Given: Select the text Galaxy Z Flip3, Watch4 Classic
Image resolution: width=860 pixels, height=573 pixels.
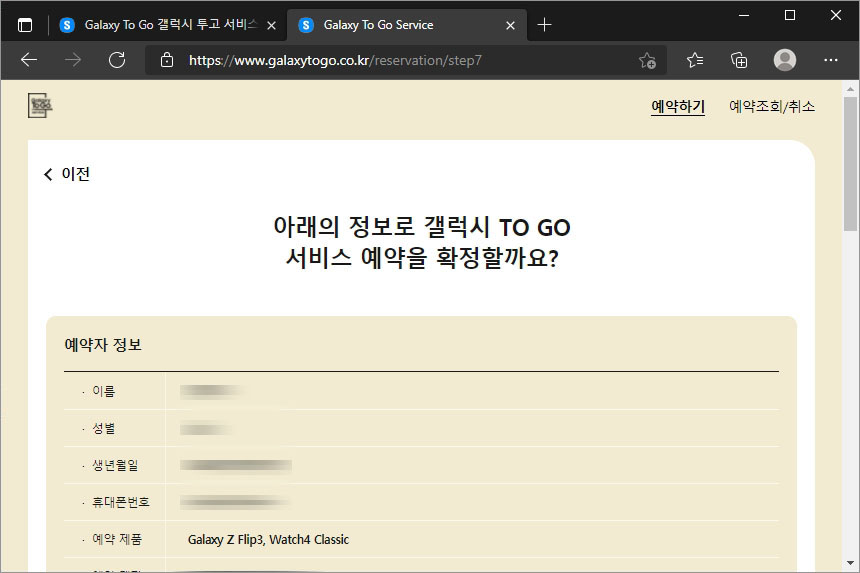Looking at the screenshot, I should click(268, 540).
